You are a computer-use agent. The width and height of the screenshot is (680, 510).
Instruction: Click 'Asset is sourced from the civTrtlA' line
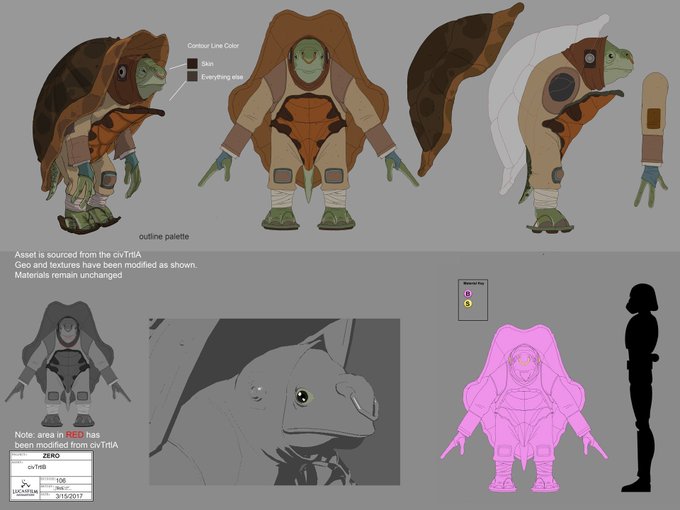78,255
